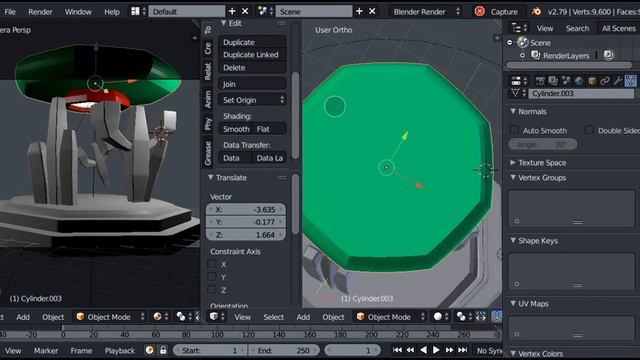640x360 pixels.
Task: Click the Translate Vector X value field
Action: coord(246,209)
